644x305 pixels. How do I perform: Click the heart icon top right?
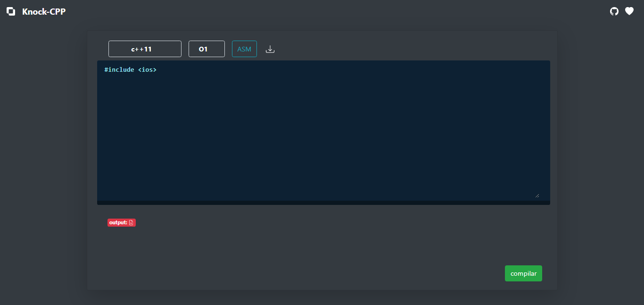[x=629, y=11]
